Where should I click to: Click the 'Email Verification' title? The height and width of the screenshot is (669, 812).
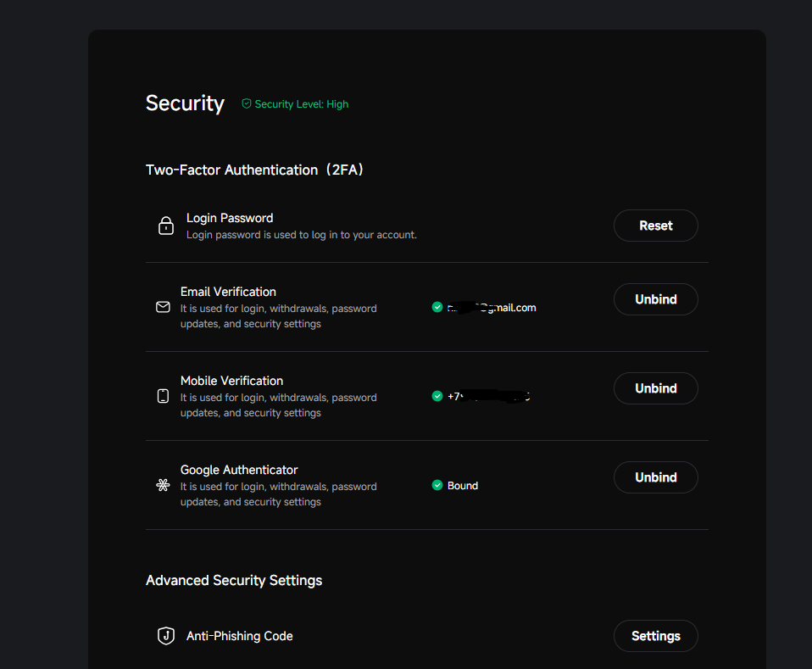228,292
